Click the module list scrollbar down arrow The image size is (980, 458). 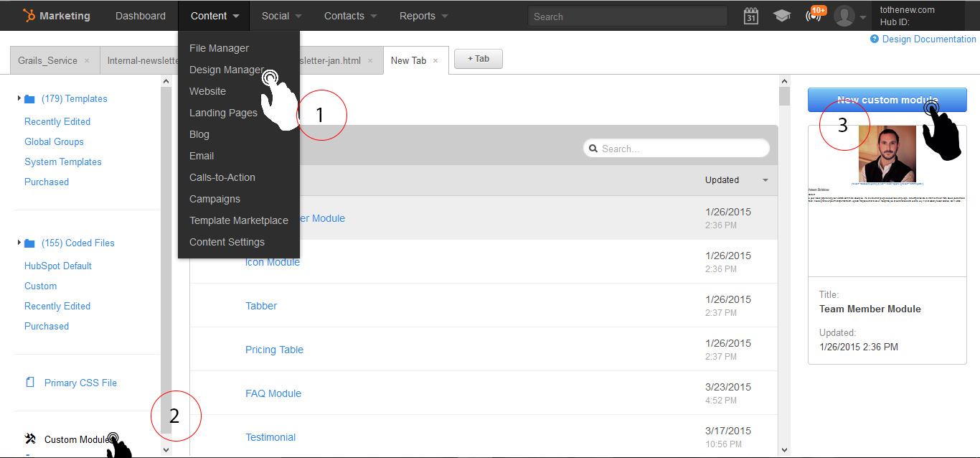click(784, 450)
